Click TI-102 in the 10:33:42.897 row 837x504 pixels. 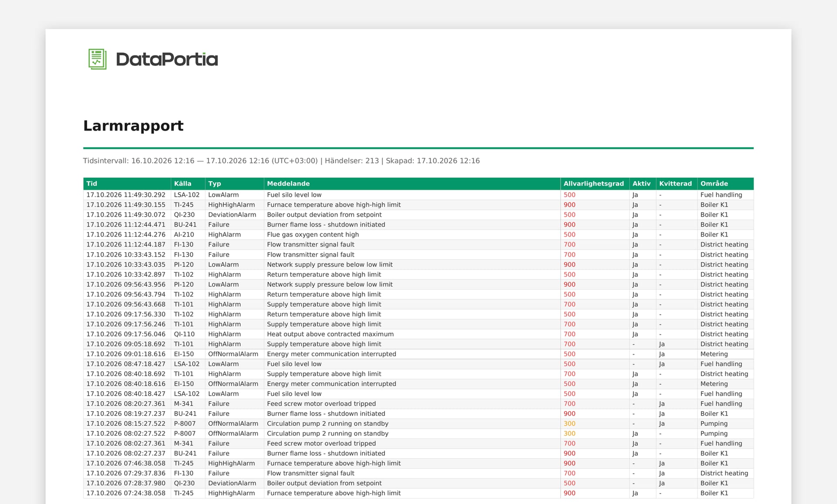184,274
